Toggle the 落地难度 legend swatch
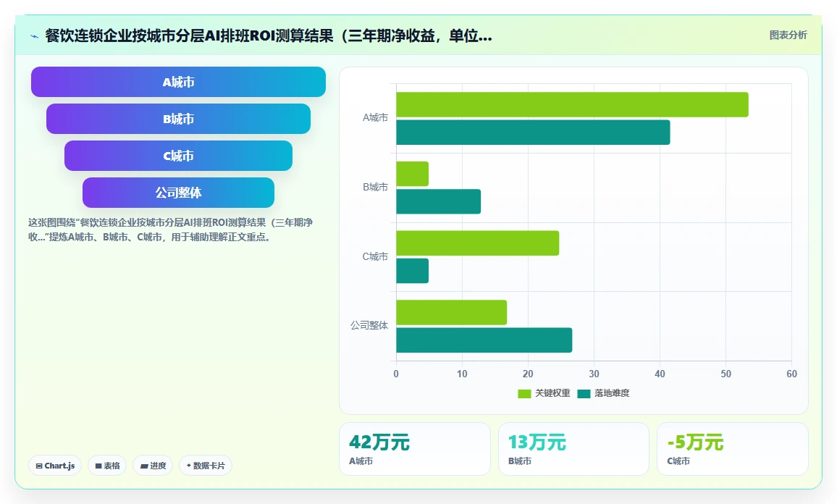Image resolution: width=837 pixels, height=504 pixels. click(584, 393)
